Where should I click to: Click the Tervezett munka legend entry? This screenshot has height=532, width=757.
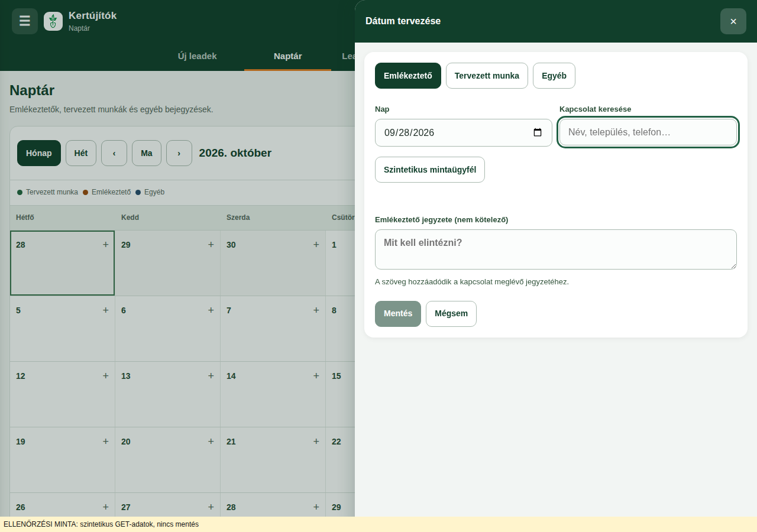(x=48, y=192)
